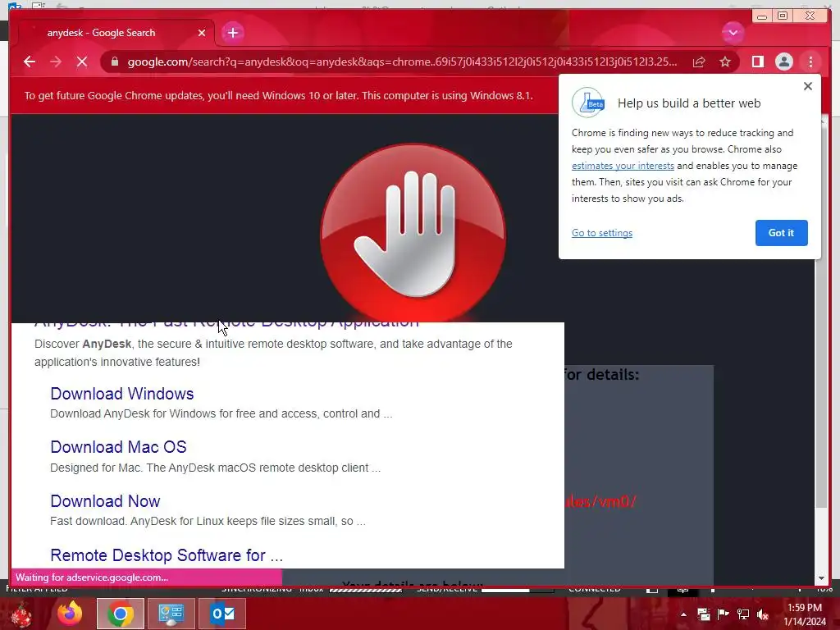Click the Discover AnyDesk description text
Screen dimensions: 840x630
273,353
